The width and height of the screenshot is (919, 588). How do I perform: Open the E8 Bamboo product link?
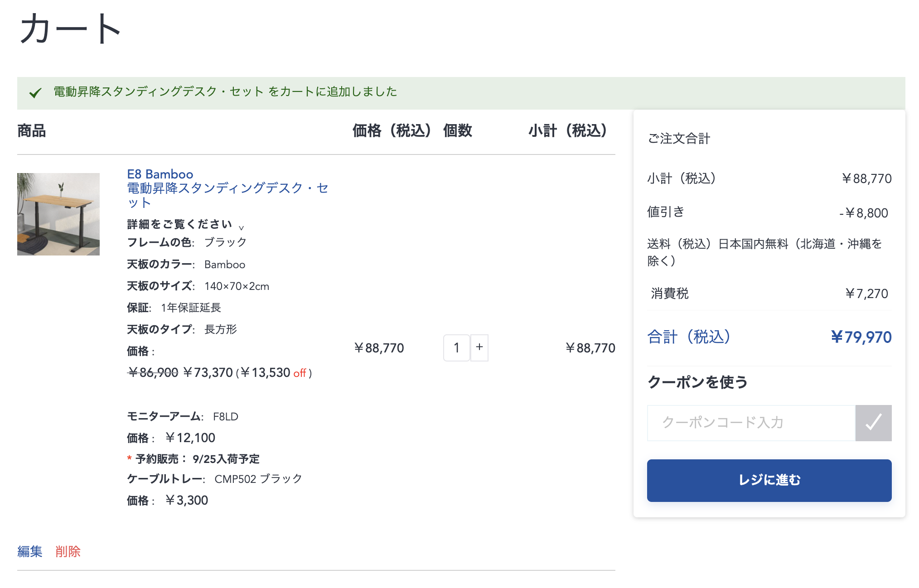[160, 174]
